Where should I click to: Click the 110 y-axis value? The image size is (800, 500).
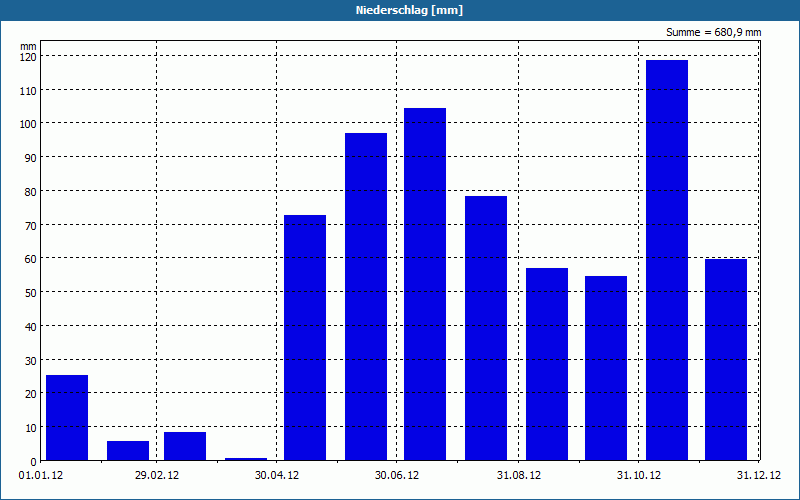click(x=28, y=91)
